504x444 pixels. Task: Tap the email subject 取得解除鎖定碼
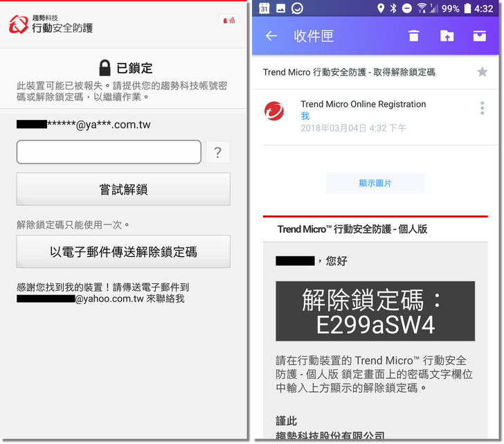[x=404, y=72]
